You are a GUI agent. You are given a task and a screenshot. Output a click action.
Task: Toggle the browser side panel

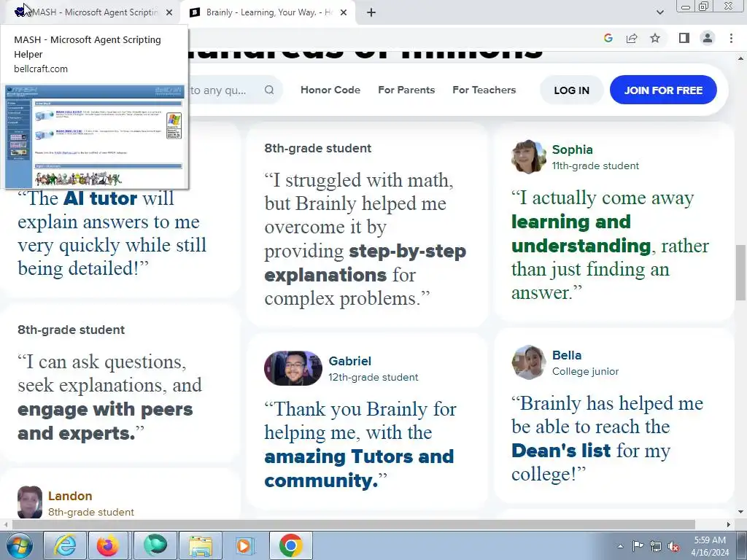[684, 38]
